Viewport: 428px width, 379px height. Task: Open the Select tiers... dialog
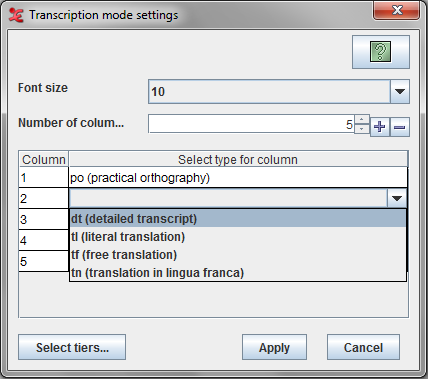[72, 347]
